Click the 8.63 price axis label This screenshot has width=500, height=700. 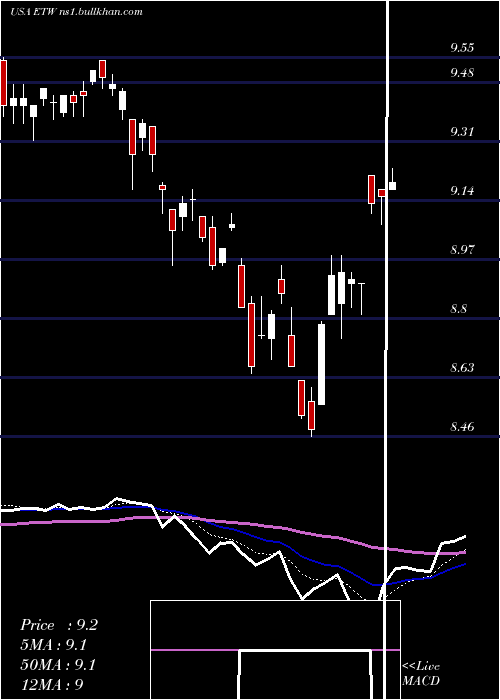point(462,368)
